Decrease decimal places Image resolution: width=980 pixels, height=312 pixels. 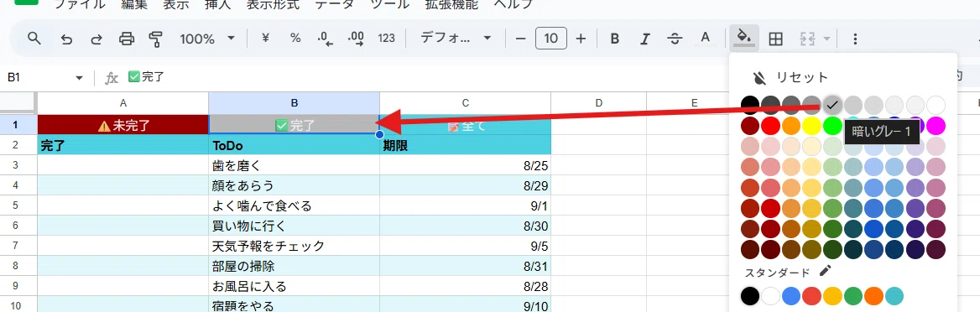(x=326, y=39)
